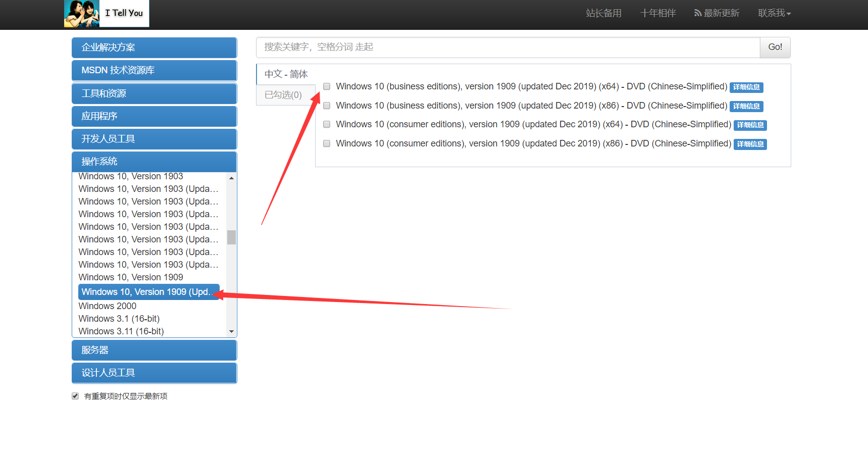Viewport: 868px width, 450px height.
Task: Expand the 企业解决方案 category
Action: pyautogui.click(x=154, y=47)
